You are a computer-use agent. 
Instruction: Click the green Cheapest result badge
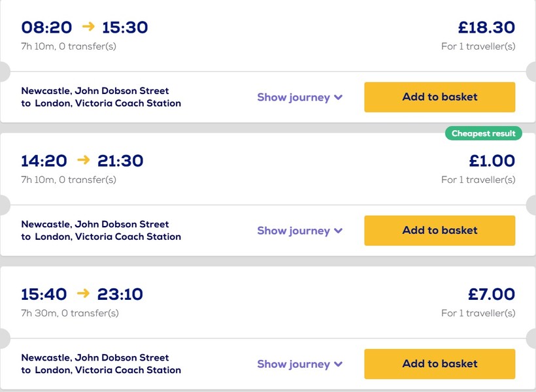click(x=484, y=133)
